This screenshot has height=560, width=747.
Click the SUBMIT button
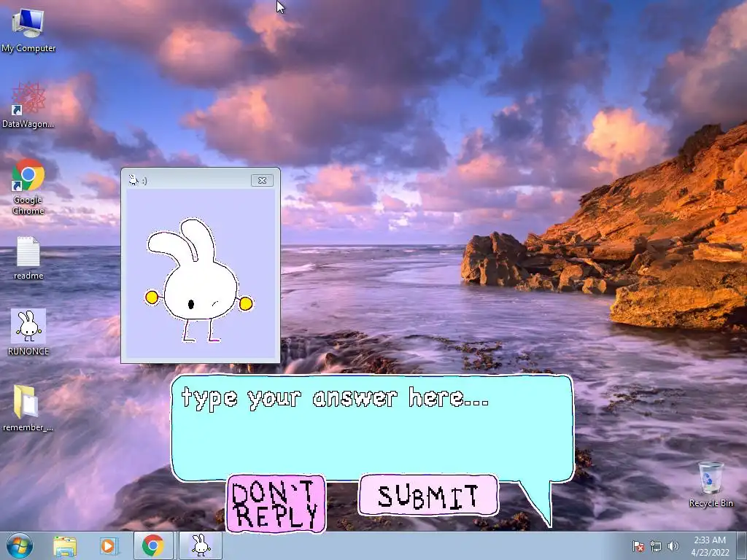pos(428,495)
